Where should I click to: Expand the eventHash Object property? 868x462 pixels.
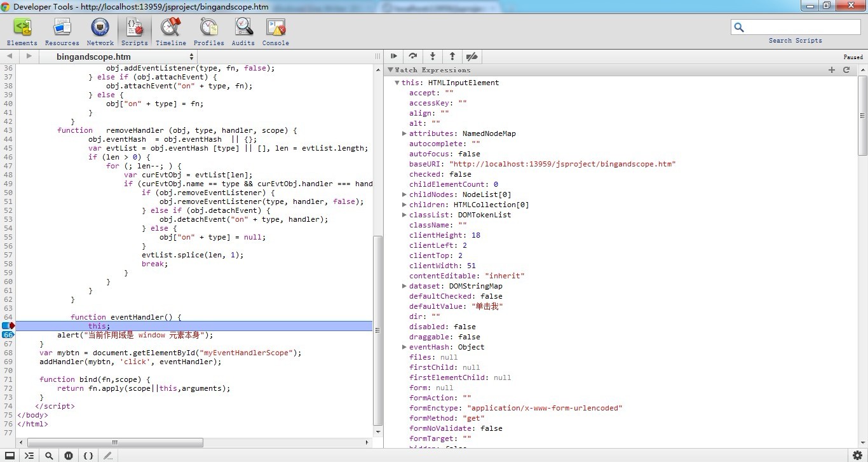point(404,347)
